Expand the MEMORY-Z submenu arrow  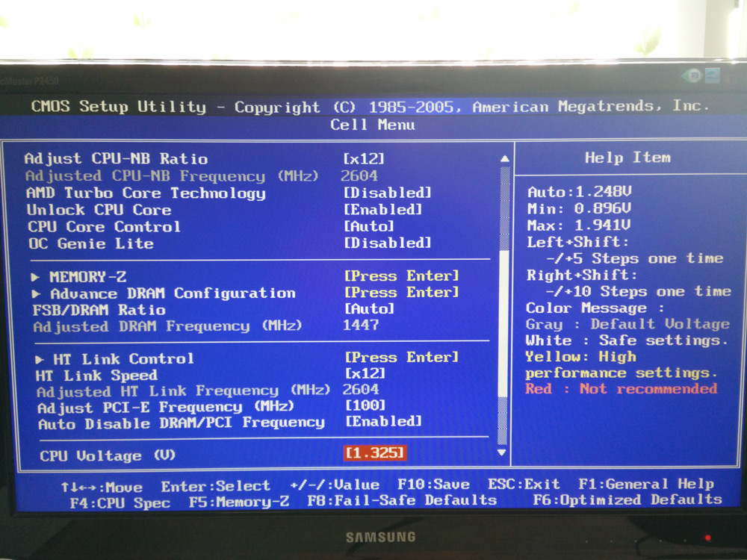tap(35, 277)
